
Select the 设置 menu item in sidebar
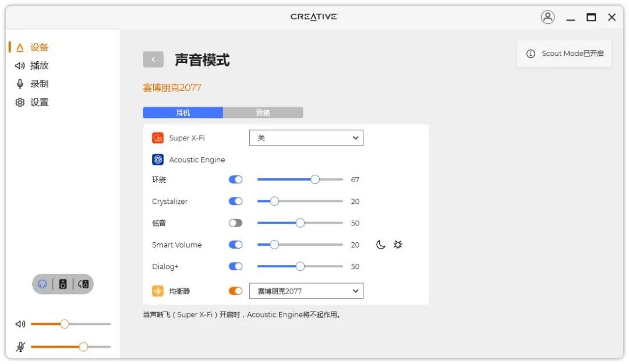[x=34, y=101]
